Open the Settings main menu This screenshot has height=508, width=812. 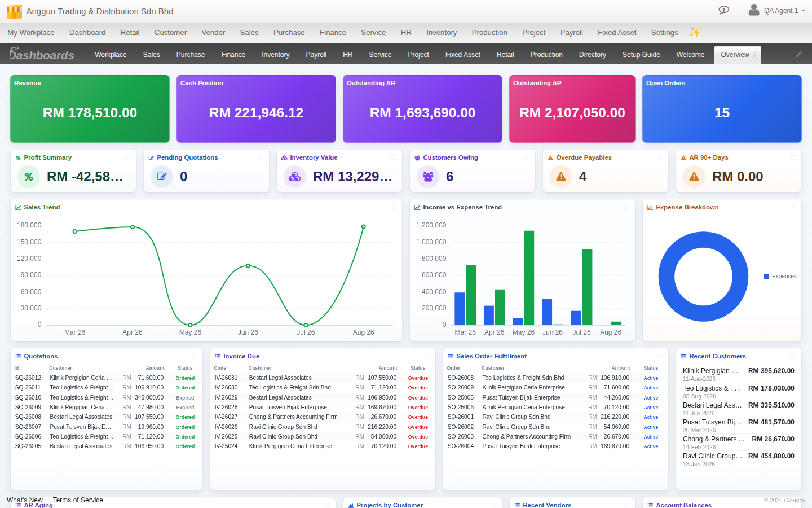(x=664, y=33)
